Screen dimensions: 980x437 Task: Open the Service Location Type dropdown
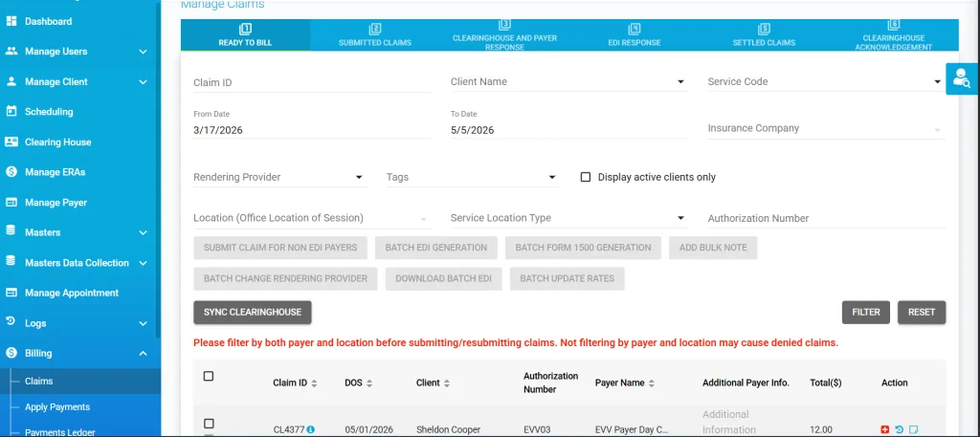[x=569, y=218]
